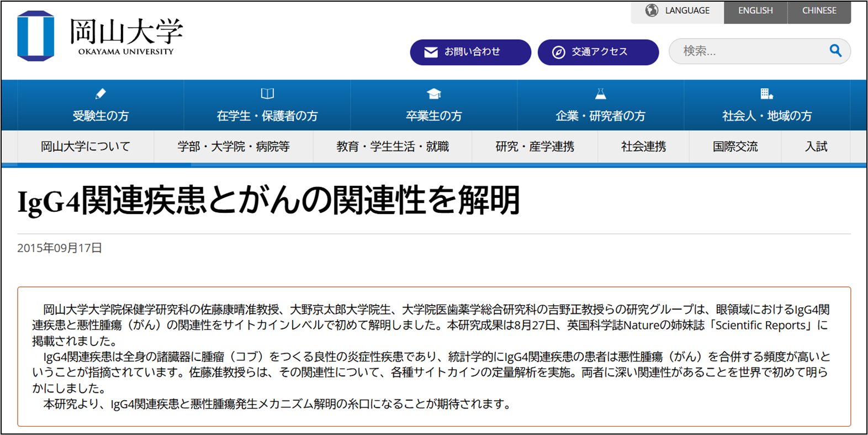
Task: Click the pencil icon above 受験生の方
Action: (100, 94)
